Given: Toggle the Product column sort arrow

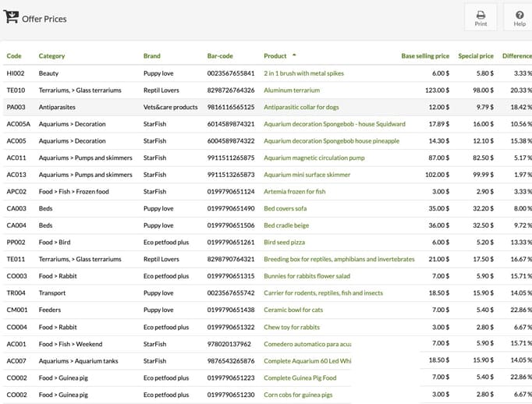Looking at the screenshot, I should click(x=294, y=55).
